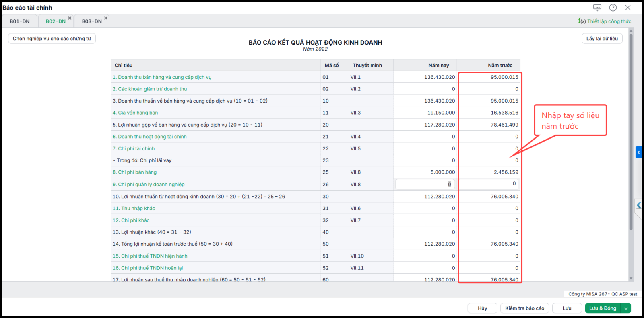Screen dimensions: 644x318
Task: Expand the lower grey side panel chevron
Action: (639, 205)
